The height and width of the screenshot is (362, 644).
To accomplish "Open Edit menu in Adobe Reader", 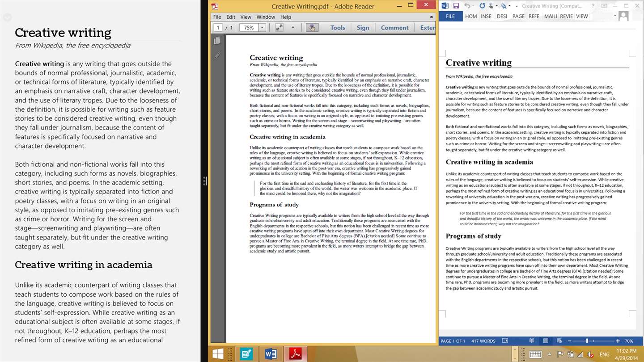I will coord(231,17).
